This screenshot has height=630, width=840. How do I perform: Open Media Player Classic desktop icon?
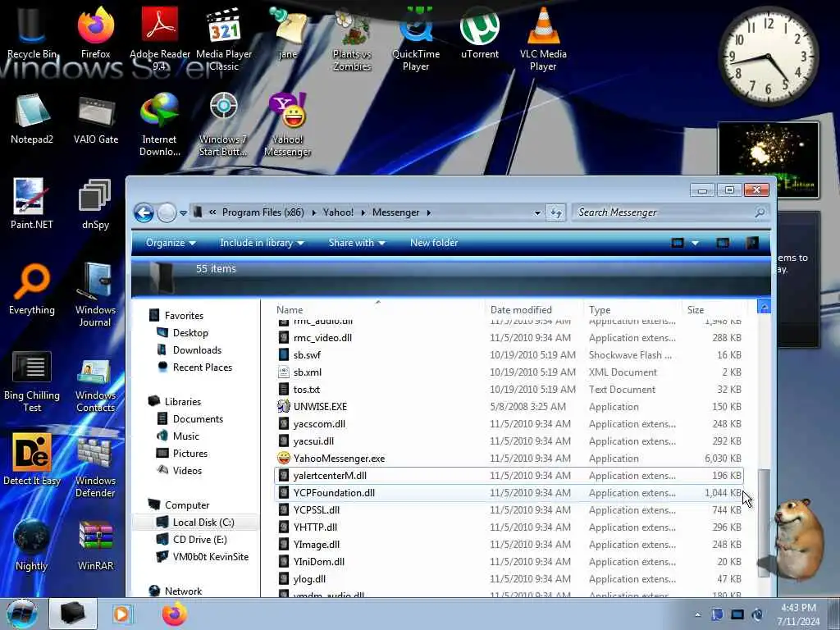coord(224,39)
